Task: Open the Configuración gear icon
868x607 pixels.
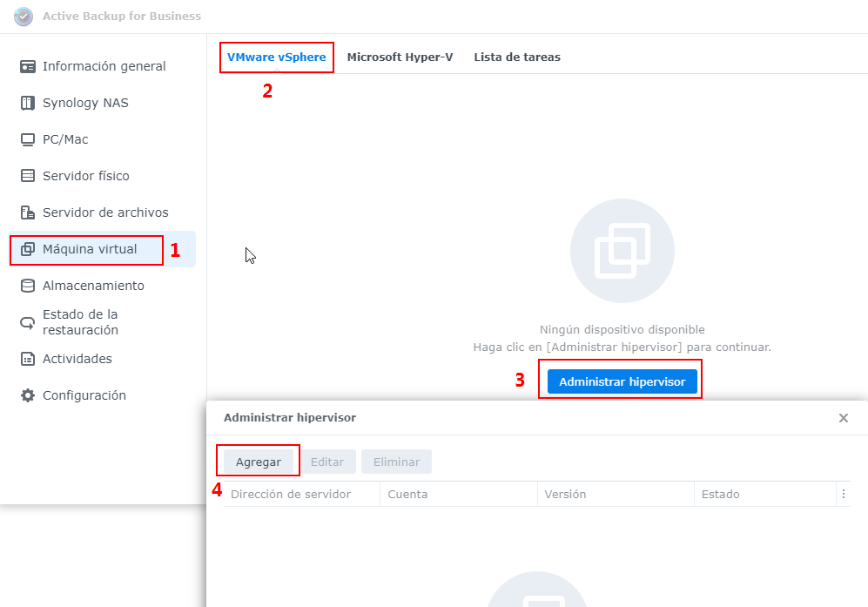Action: coord(28,395)
